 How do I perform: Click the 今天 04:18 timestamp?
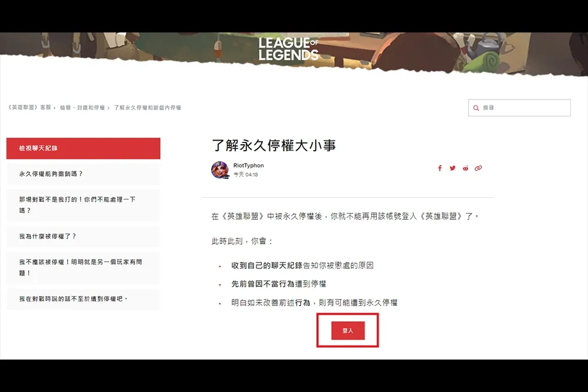246,175
